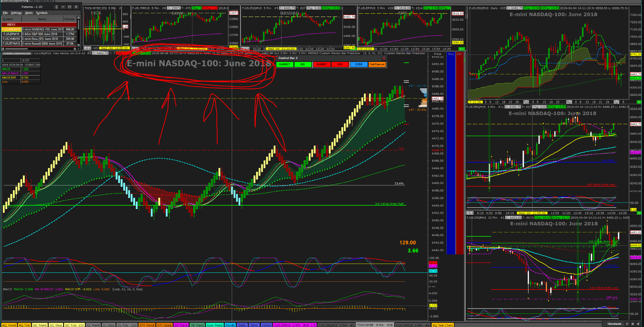Click the orange Flat/Cancel button
Viewport: 644px width, 327px height.
pyautogui.click(x=377, y=64)
